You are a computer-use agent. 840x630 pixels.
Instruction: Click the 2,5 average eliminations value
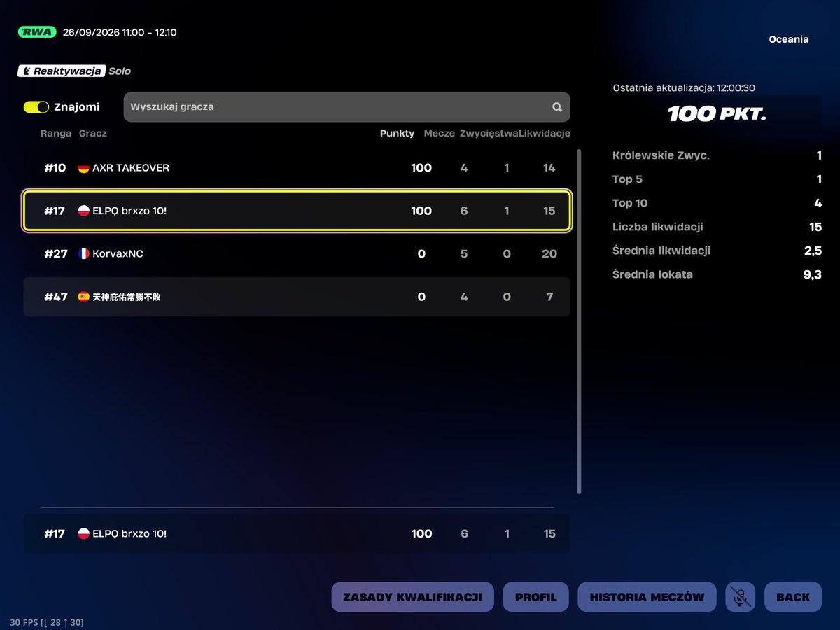click(813, 251)
